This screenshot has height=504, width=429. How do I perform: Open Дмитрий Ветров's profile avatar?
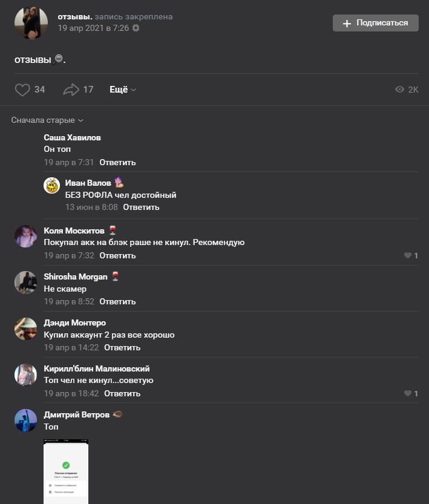coord(25,420)
